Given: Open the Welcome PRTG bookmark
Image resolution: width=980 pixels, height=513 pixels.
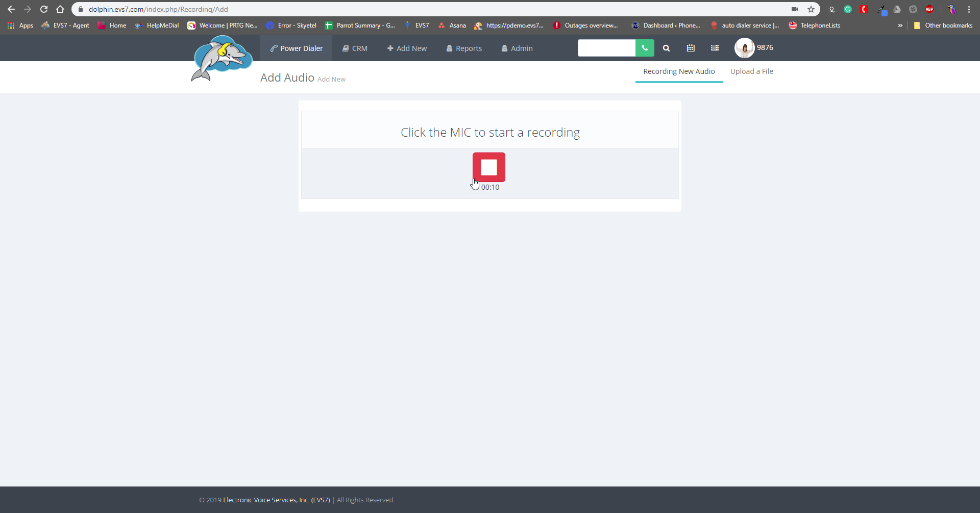Looking at the screenshot, I should coord(223,25).
